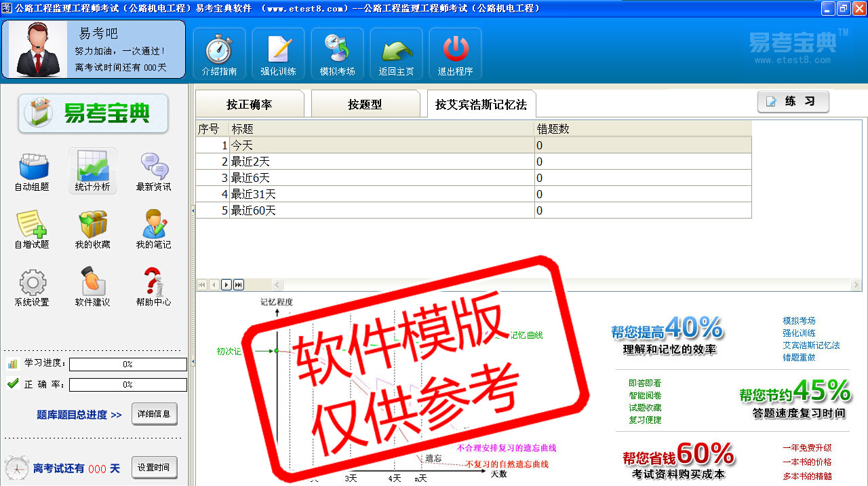
Task: Launch 强化训练 intensive training
Action: coord(278,54)
